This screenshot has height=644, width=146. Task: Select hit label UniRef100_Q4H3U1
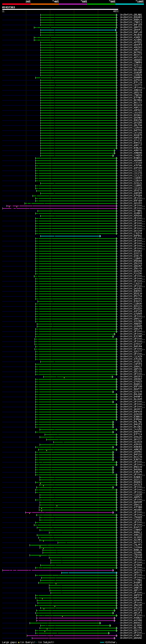tap(131, 299)
